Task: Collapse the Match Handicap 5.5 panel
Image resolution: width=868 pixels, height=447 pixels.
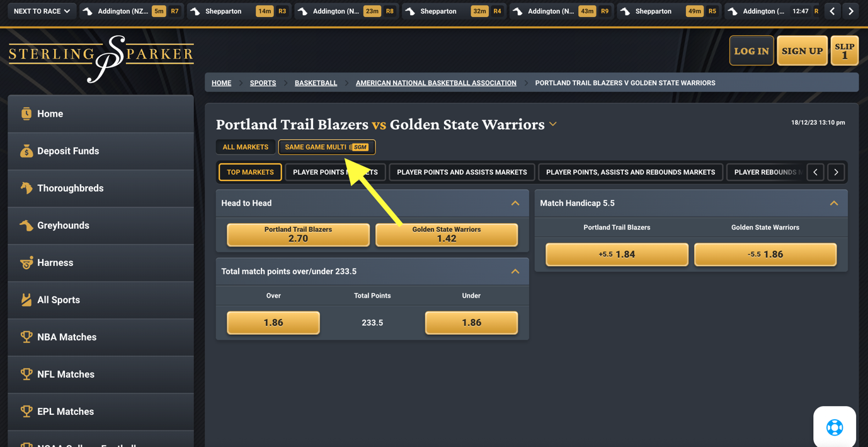Action: [834, 203]
